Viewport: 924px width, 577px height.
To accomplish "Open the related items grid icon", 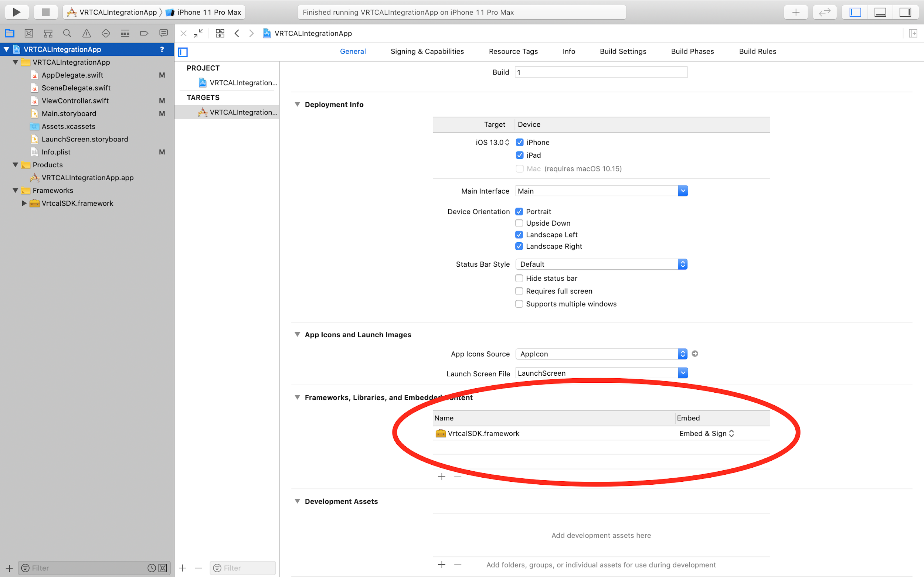I will click(220, 34).
